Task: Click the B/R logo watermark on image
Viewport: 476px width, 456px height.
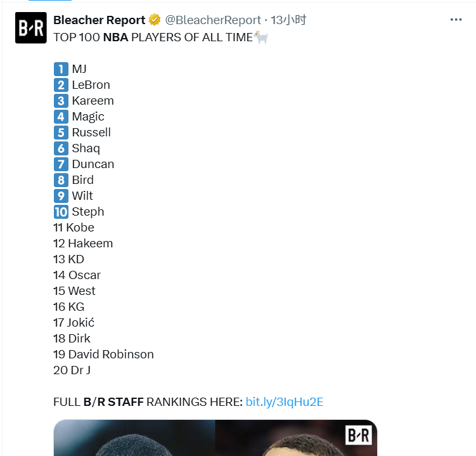Action: (359, 435)
